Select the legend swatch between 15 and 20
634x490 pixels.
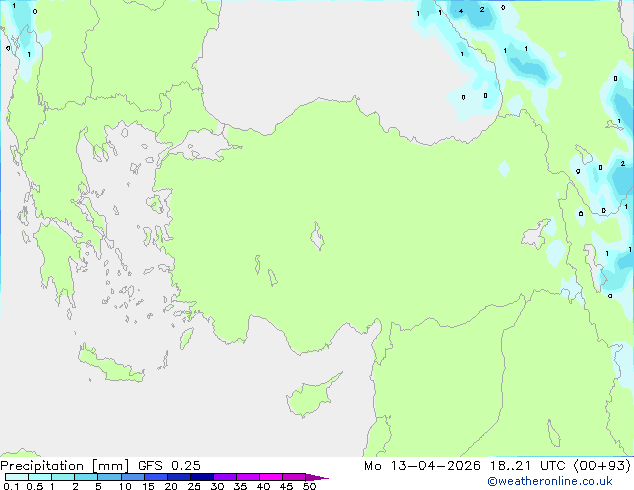[x=156, y=477]
